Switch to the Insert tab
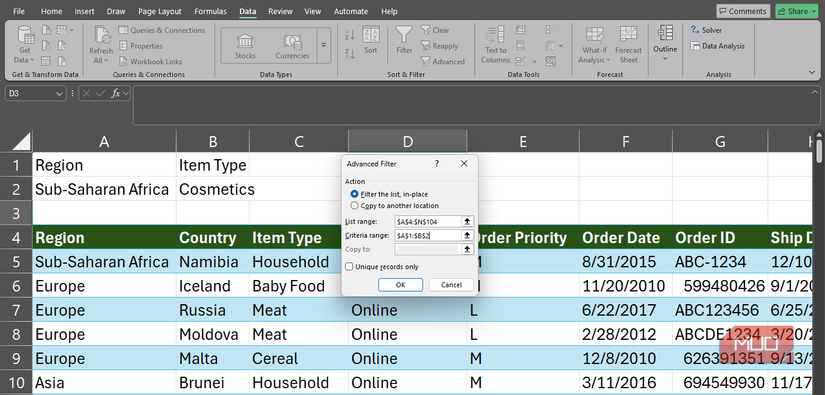 point(84,11)
